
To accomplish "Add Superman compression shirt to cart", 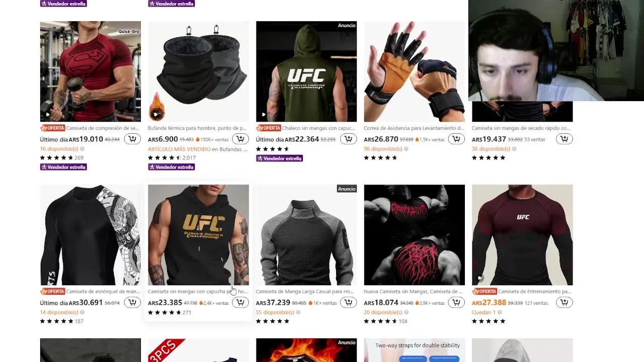I will [132, 139].
